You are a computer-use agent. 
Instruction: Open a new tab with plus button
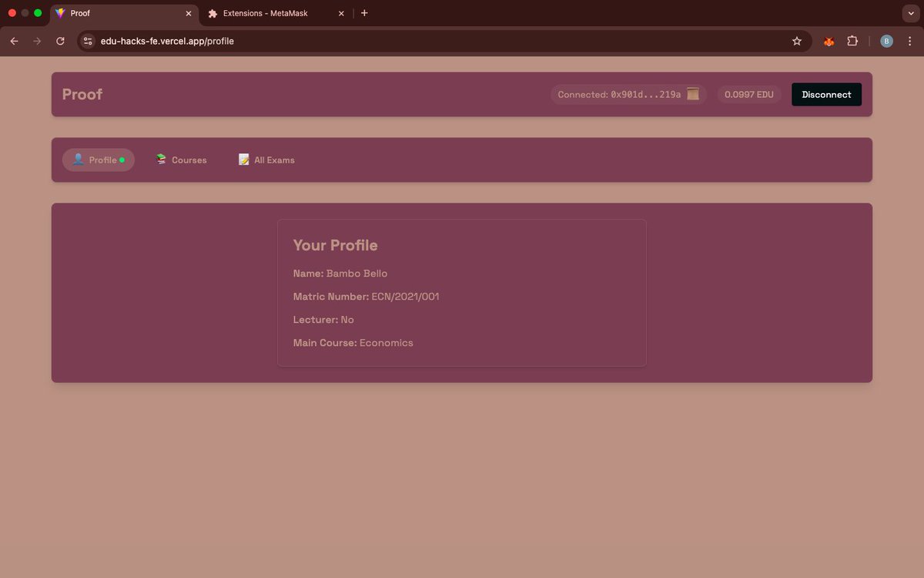coord(364,13)
